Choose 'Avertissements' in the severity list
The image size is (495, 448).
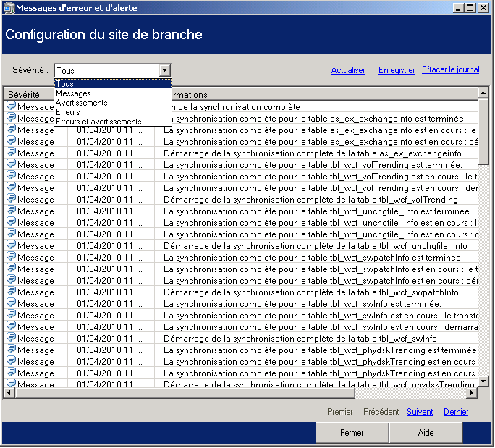point(114,103)
